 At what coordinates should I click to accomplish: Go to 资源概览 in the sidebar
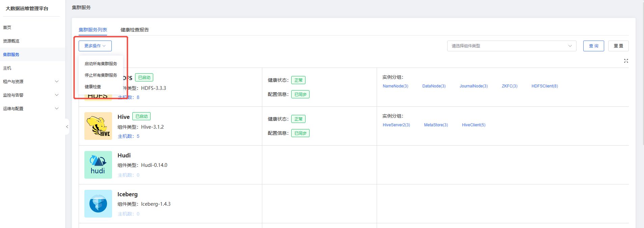(11, 41)
